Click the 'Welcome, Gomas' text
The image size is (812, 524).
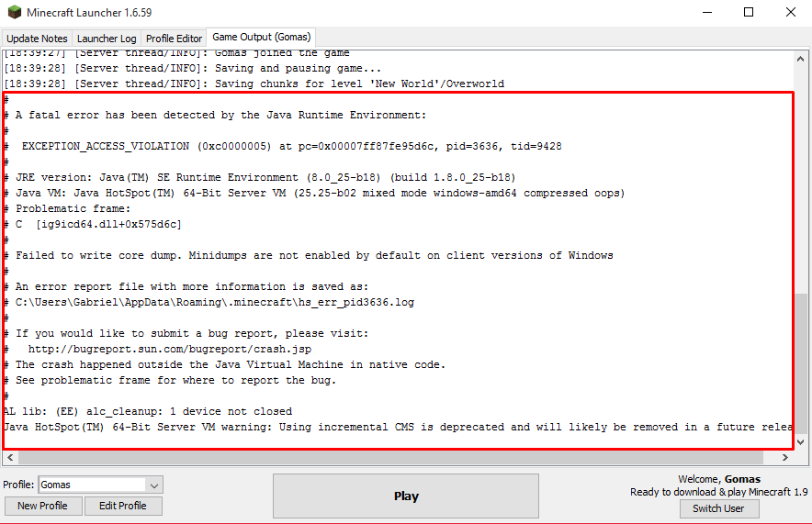[x=719, y=479]
